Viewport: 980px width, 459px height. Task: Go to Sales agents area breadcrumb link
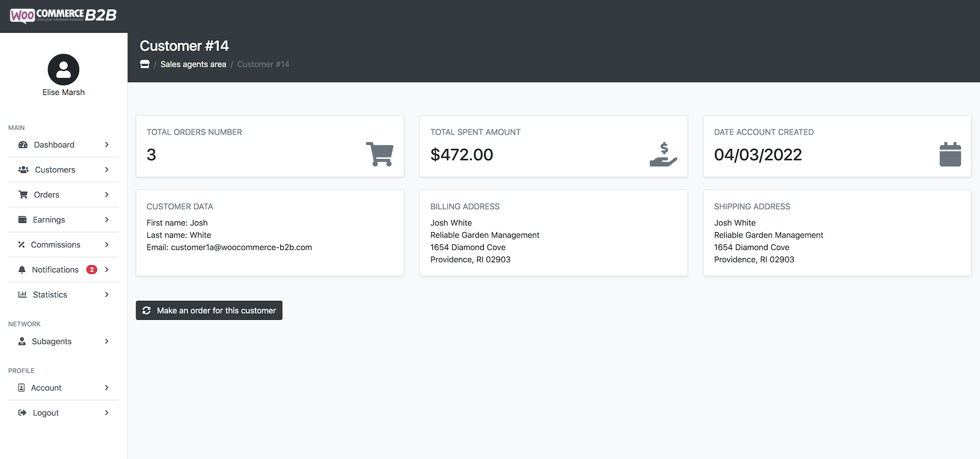[x=193, y=64]
